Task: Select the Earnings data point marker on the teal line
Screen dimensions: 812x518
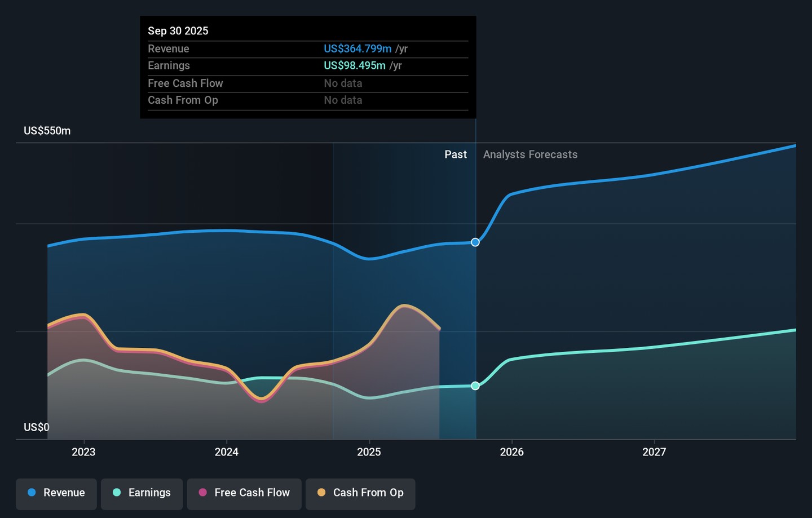Action: coord(475,386)
